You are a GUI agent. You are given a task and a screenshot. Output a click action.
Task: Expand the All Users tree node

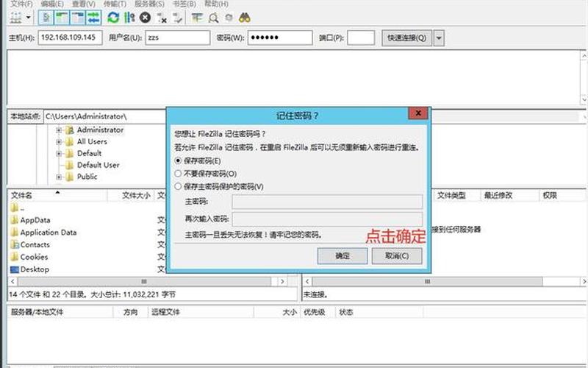[59, 142]
